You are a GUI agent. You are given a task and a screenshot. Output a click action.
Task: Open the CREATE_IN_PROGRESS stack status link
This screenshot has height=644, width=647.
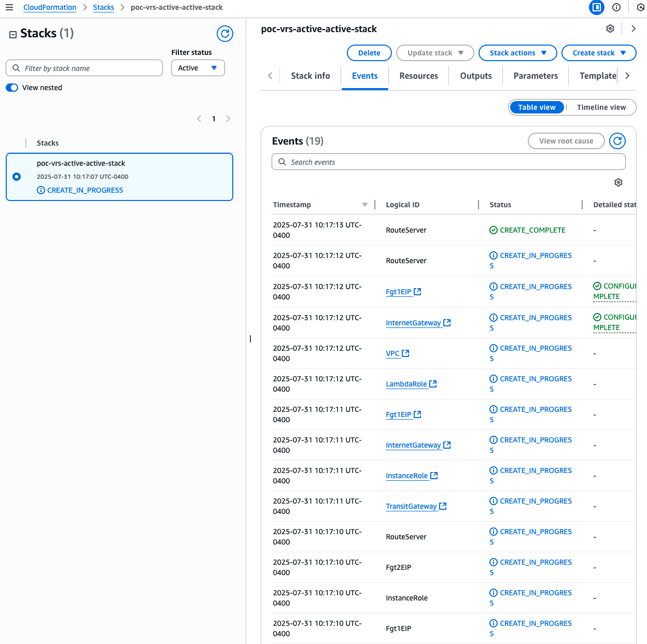[85, 190]
